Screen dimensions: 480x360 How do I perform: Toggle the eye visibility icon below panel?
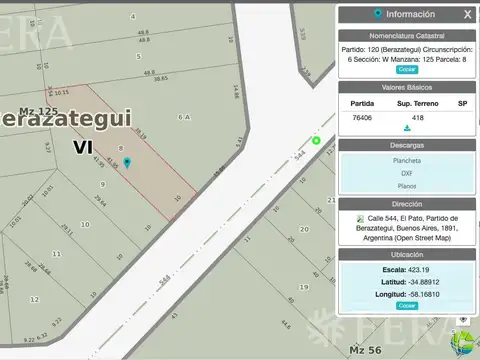463,320
